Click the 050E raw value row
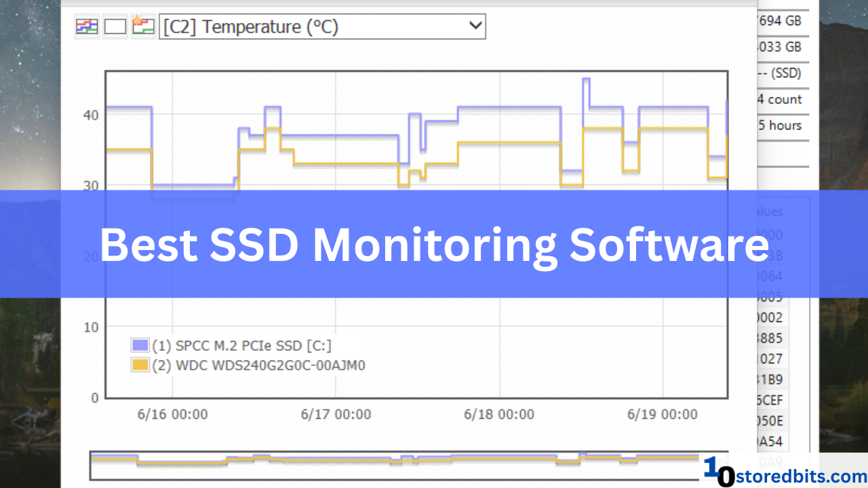The width and height of the screenshot is (868, 488). click(770, 421)
